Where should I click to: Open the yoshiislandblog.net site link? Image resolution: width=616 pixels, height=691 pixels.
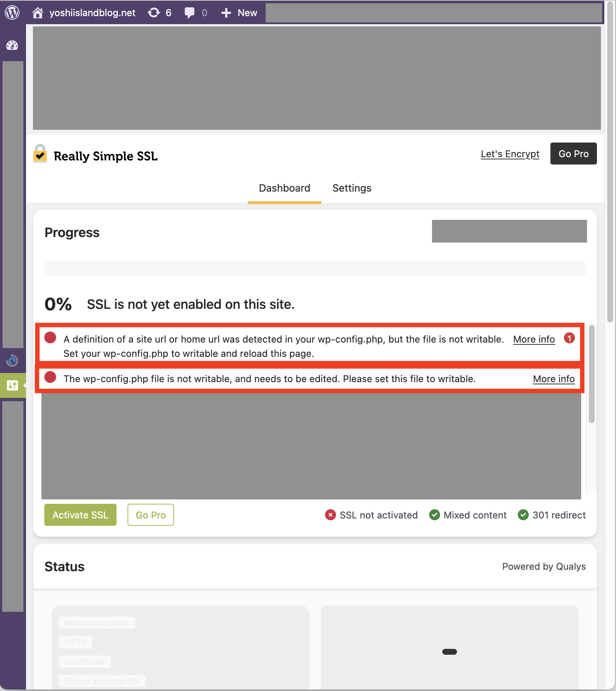92,13
